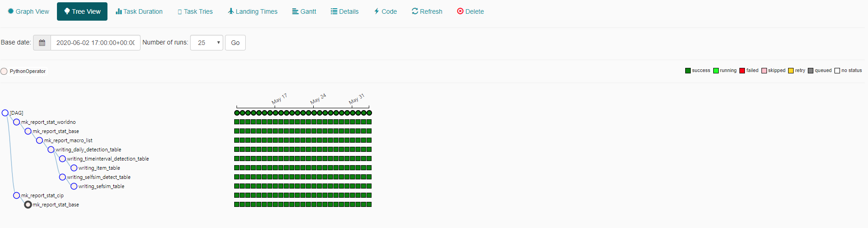Screen dimensions: 868x228
Task: Collapse mk_report_stat_base under mk_report_stat_worldno
Action: coord(28,131)
